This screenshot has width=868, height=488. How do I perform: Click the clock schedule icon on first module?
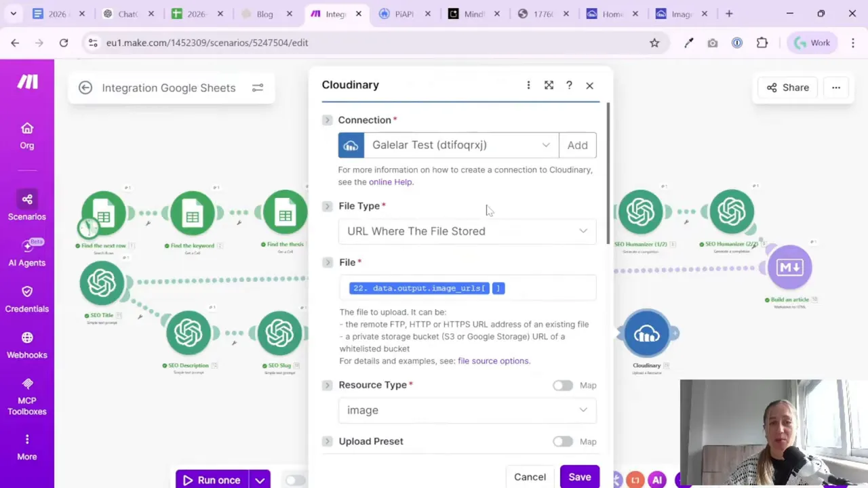pyautogui.click(x=87, y=228)
